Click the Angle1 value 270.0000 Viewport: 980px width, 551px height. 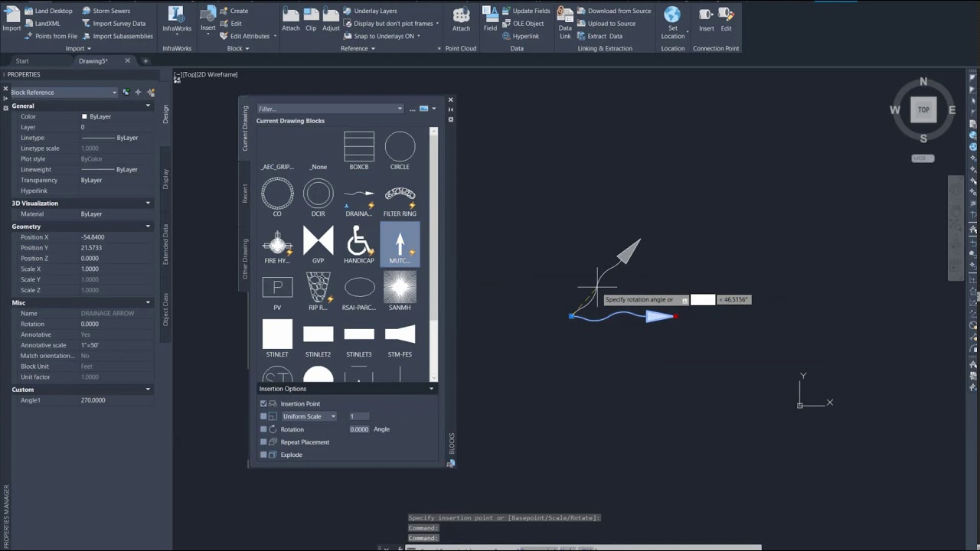coord(93,400)
